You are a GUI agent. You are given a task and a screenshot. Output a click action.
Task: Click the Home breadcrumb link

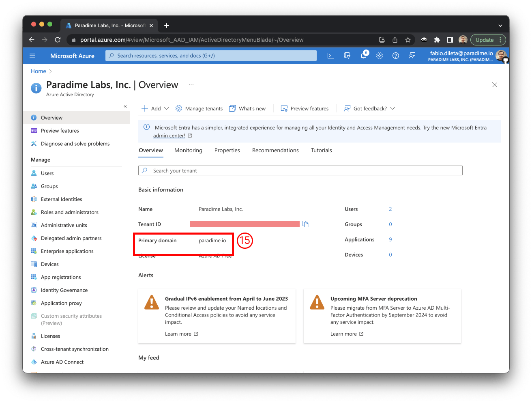(39, 71)
